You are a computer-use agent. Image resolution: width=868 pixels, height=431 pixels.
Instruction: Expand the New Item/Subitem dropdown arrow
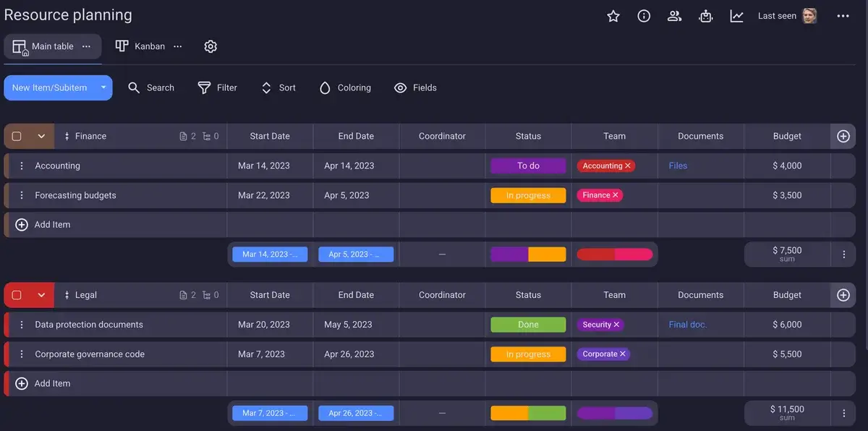pyautogui.click(x=103, y=87)
